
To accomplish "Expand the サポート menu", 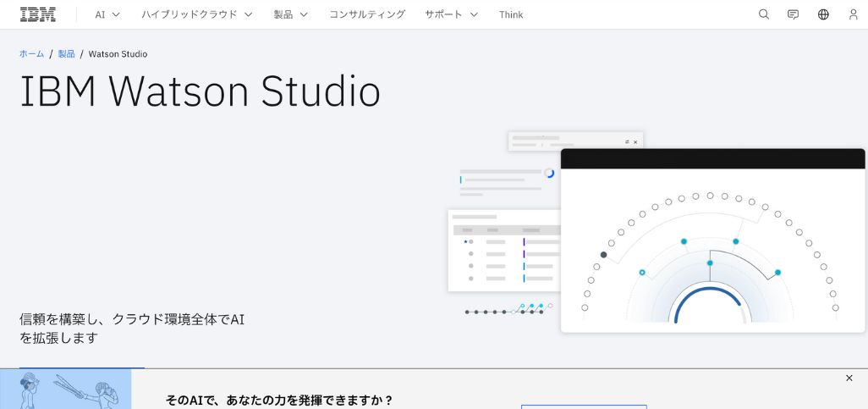I will pyautogui.click(x=451, y=14).
